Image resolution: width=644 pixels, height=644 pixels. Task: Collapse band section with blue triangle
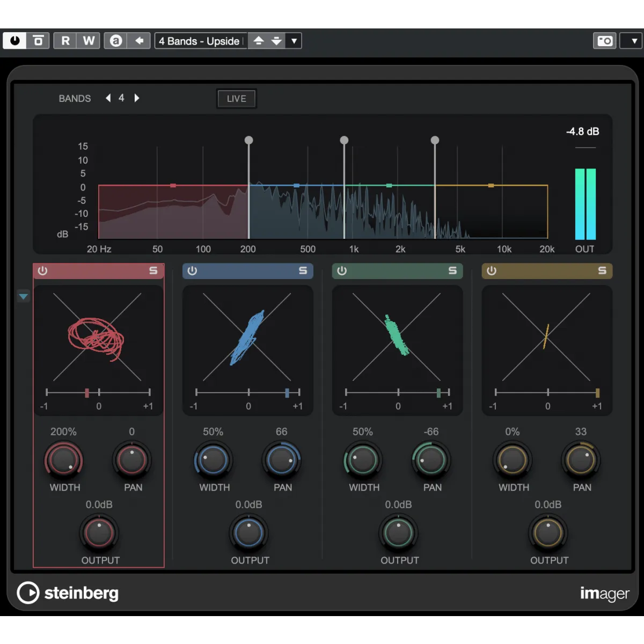(x=24, y=296)
